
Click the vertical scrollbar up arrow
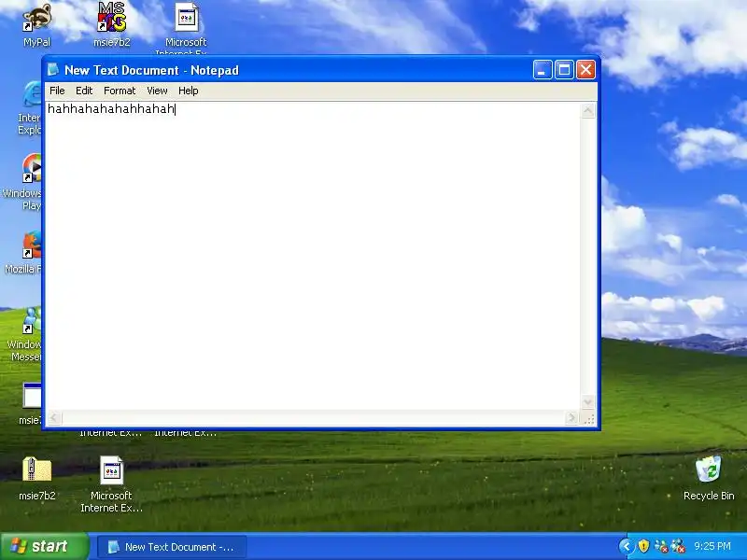[x=588, y=110]
